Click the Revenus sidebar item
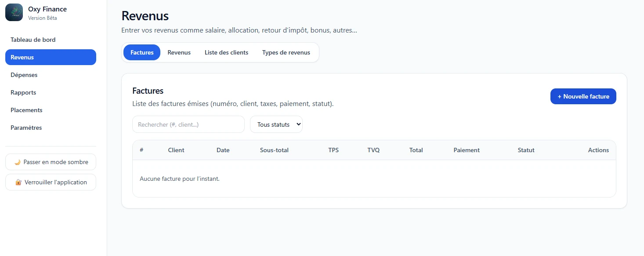644x256 pixels. click(x=51, y=57)
